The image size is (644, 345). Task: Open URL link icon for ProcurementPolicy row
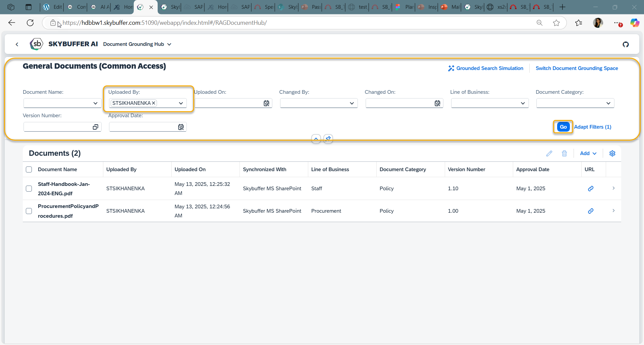(590, 211)
